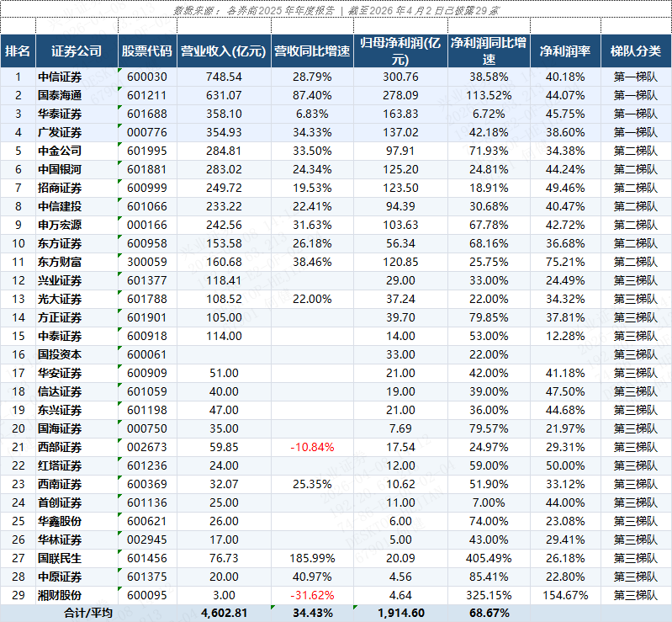672x622 pixels.
Task: Select the red -10.84% cell for 西部证券
Action: point(311,447)
